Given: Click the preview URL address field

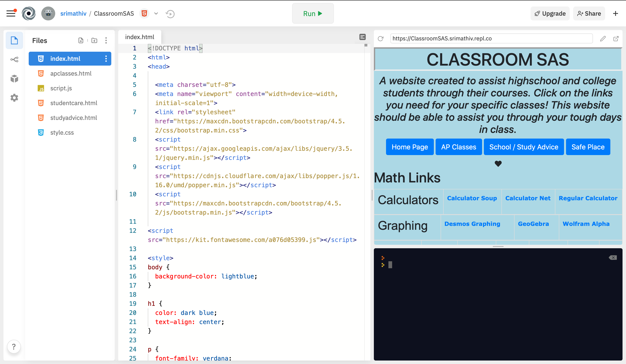Looking at the screenshot, I should pos(491,39).
